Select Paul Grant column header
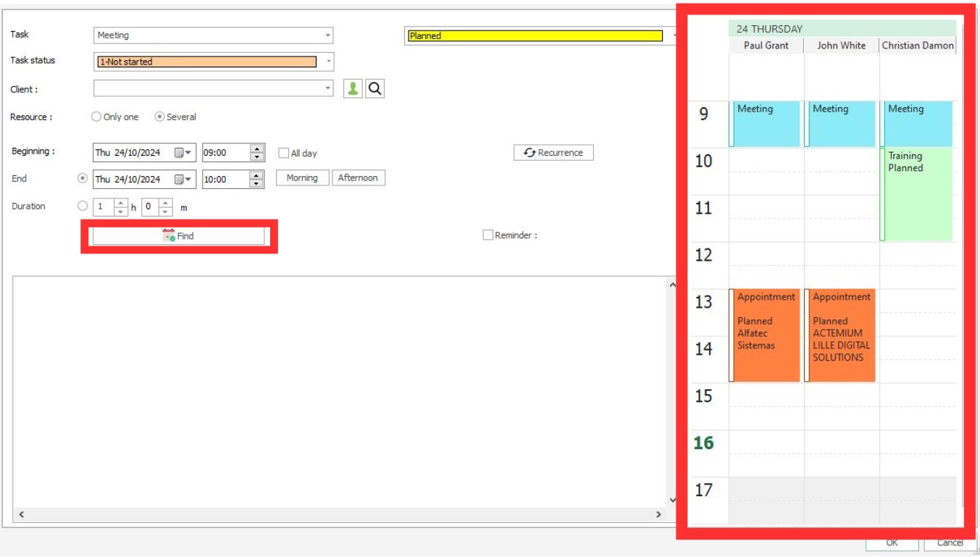 [x=766, y=45]
